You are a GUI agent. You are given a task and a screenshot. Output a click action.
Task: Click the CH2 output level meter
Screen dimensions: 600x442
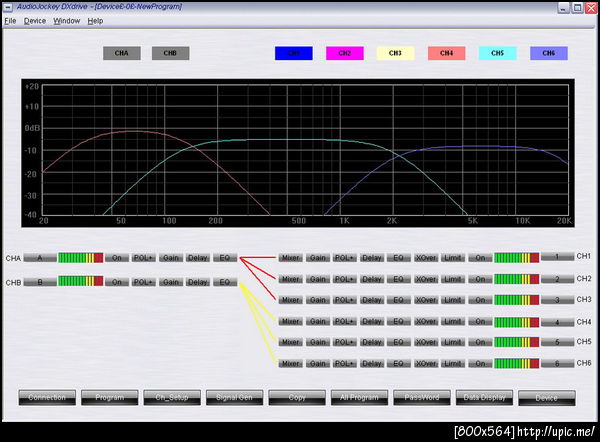[x=517, y=279]
